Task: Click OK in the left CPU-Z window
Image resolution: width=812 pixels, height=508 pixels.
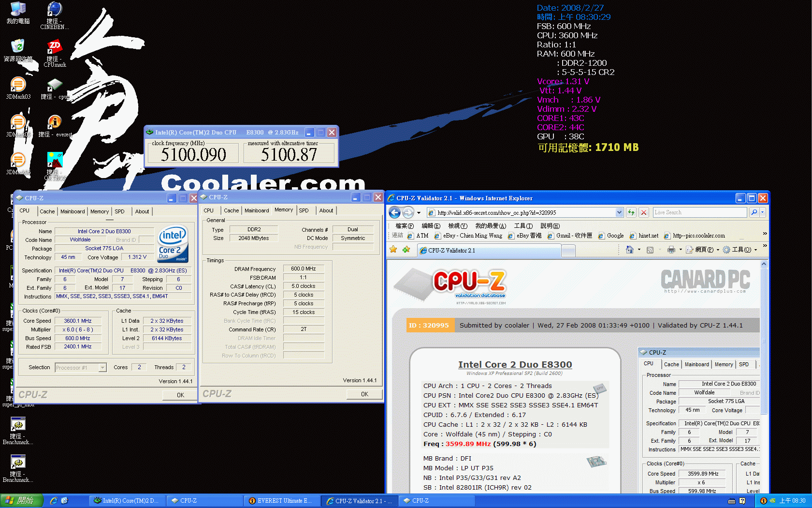Action: [180, 395]
